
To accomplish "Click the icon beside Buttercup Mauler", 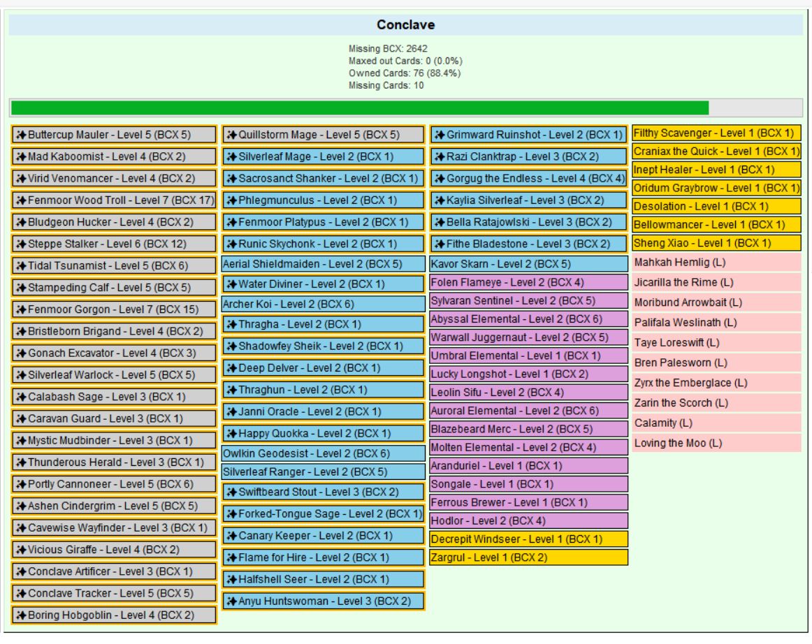I will (21, 135).
